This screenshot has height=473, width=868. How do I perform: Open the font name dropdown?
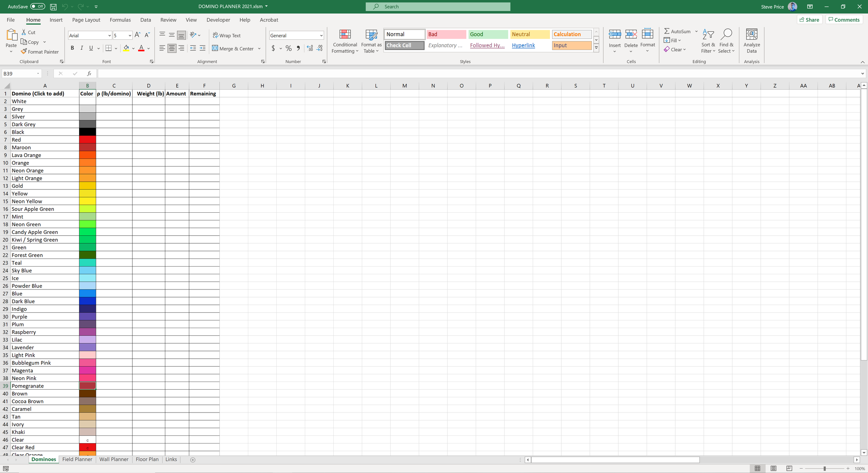click(x=109, y=35)
